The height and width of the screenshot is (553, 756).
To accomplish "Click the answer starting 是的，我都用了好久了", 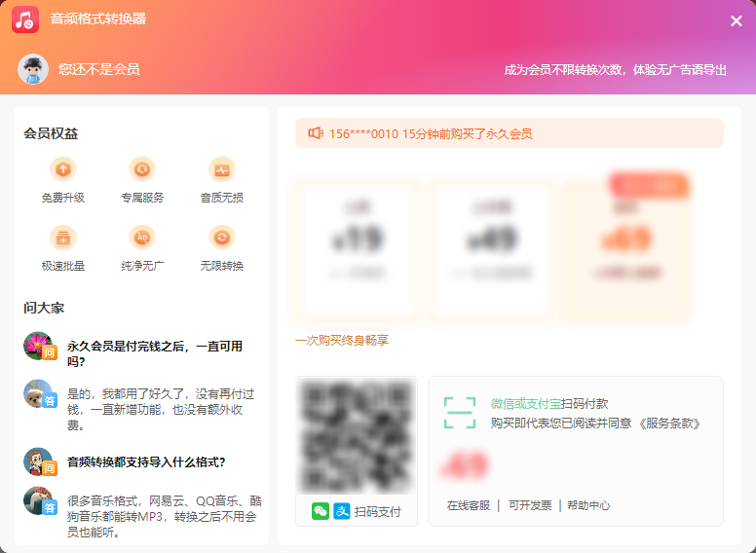I will (161, 410).
